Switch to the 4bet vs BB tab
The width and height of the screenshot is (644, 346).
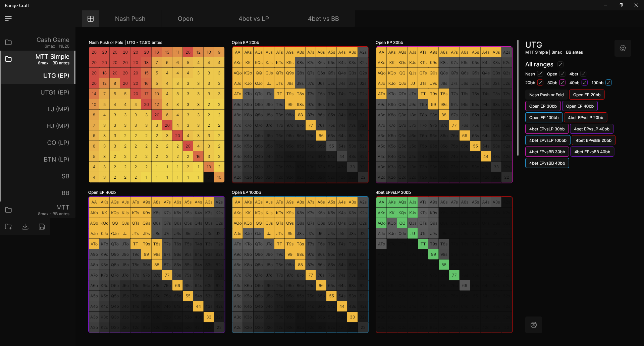pyautogui.click(x=323, y=19)
